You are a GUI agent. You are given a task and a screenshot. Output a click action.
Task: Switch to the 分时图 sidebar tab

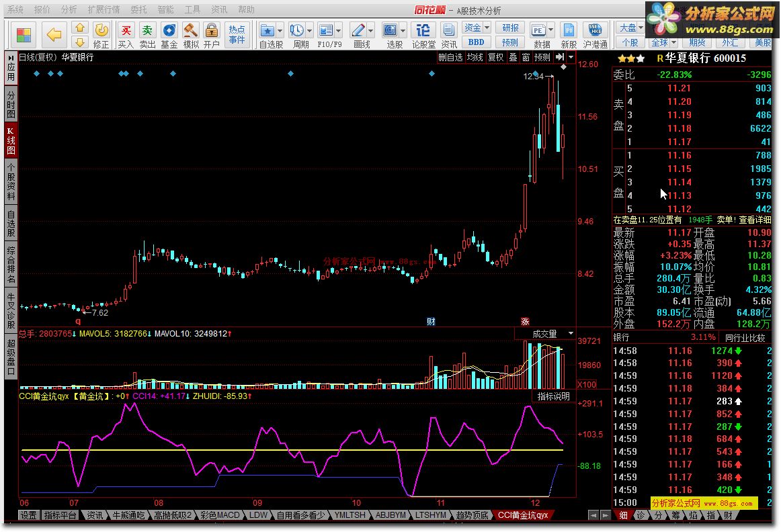(11, 105)
